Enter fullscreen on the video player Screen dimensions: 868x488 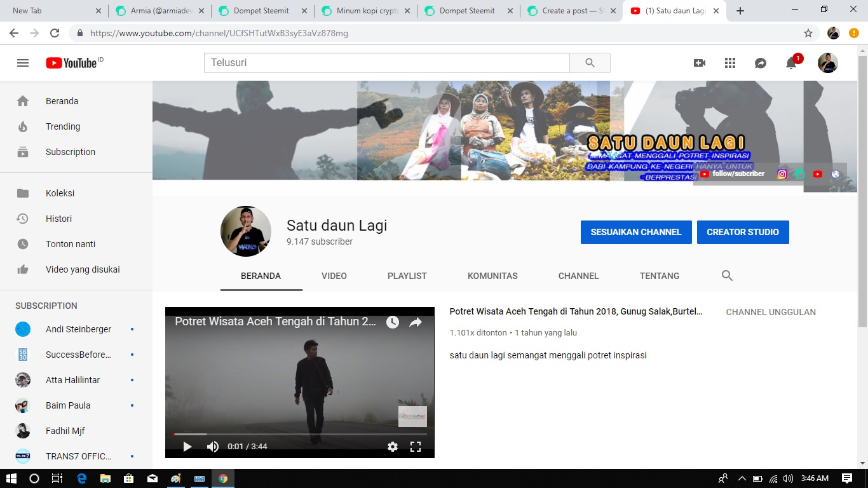(x=416, y=447)
